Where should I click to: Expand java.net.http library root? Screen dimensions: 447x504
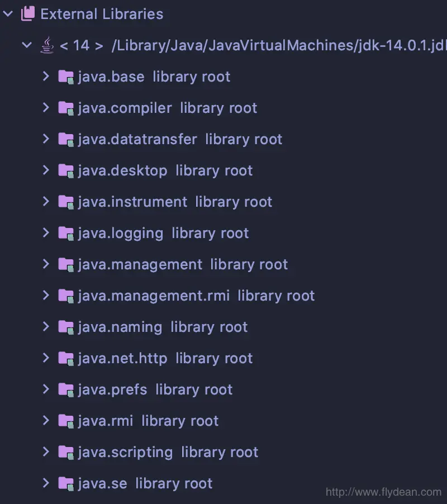46,358
